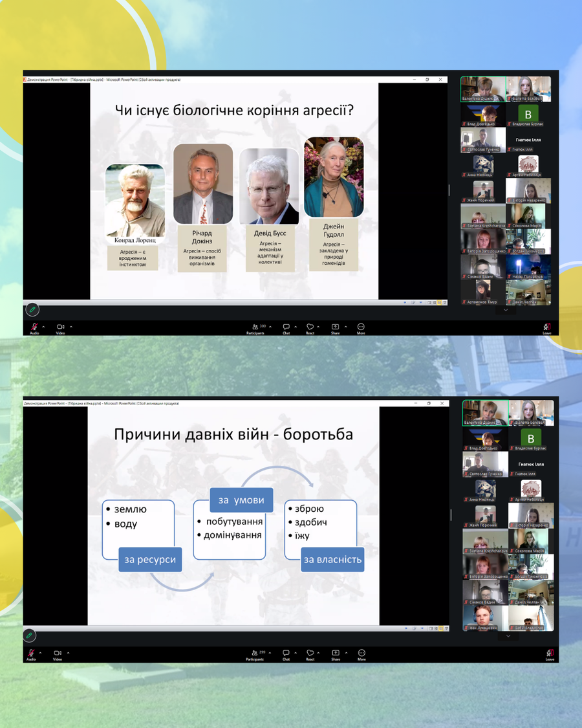Click 'за умови' box on wars slide
The height and width of the screenshot is (728, 582).
(241, 500)
